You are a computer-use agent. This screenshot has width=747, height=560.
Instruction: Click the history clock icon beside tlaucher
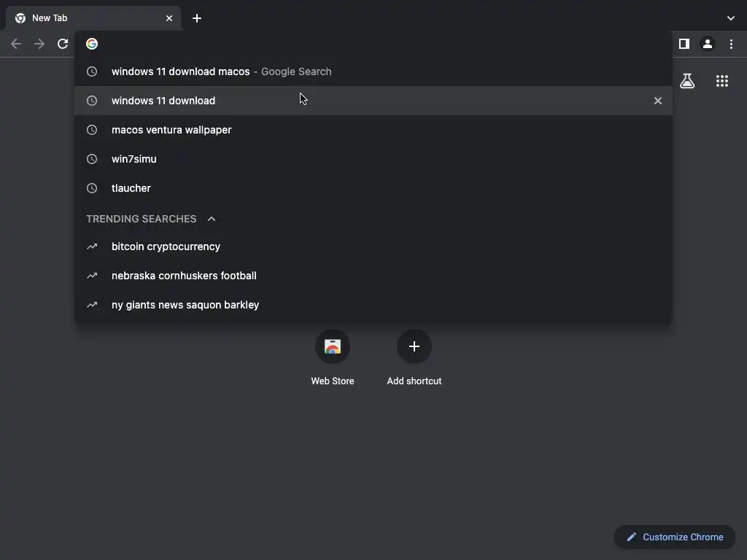pos(92,188)
